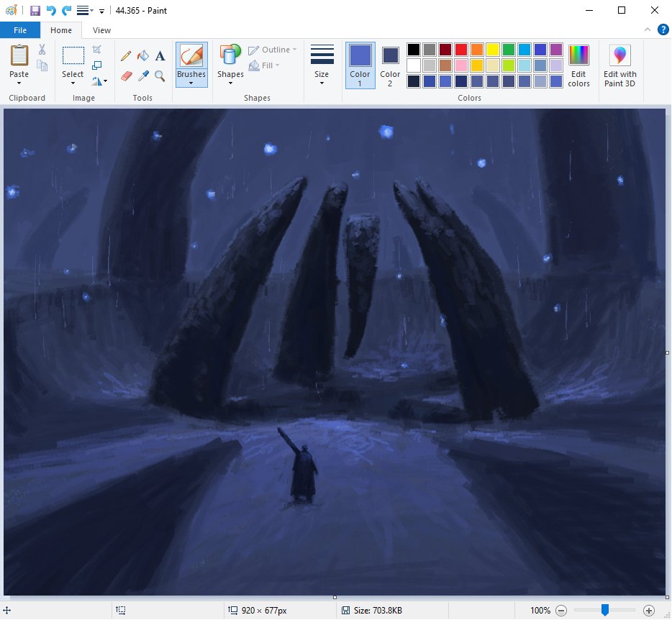Select the Eraser tool
Screen dimensions: 672x620
coord(126,76)
